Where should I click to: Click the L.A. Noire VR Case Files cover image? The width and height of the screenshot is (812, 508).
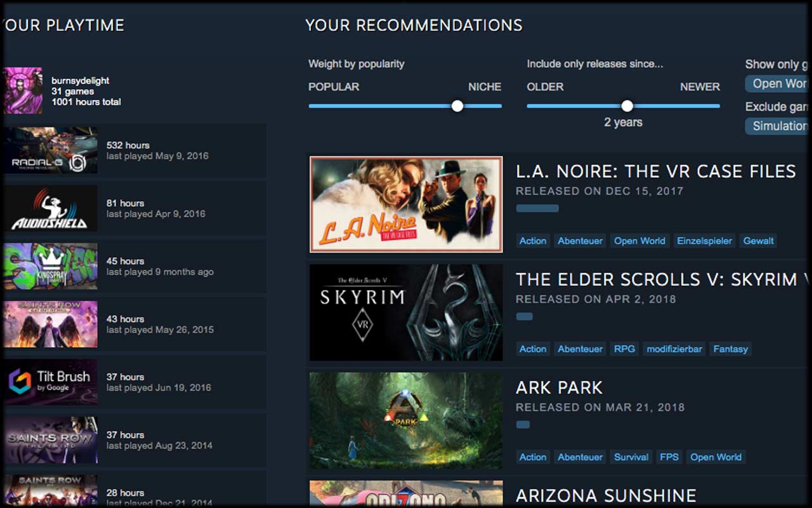click(x=406, y=204)
